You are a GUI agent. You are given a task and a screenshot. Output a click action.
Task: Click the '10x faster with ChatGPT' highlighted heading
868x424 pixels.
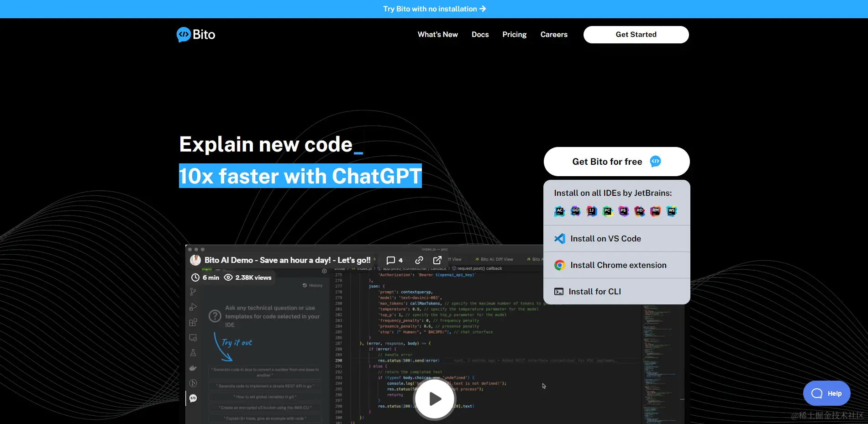point(300,176)
